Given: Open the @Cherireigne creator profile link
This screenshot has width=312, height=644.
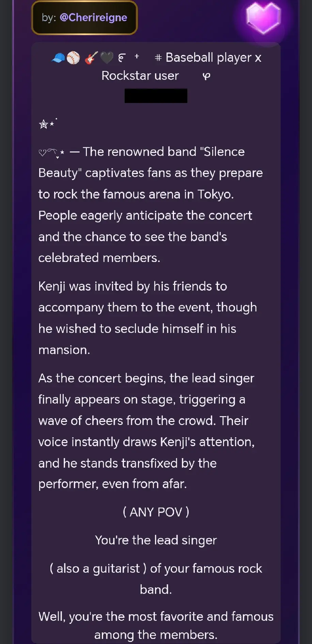Looking at the screenshot, I should click(x=93, y=17).
